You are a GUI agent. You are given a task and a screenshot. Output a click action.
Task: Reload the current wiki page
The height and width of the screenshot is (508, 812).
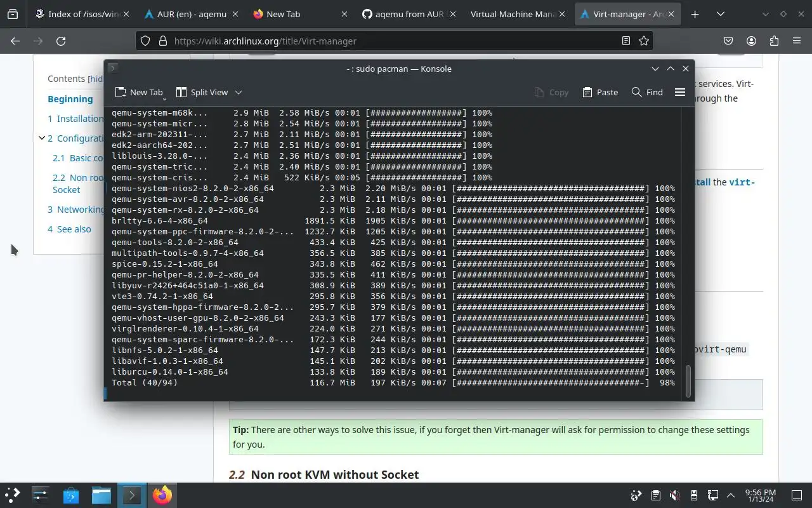coord(61,41)
